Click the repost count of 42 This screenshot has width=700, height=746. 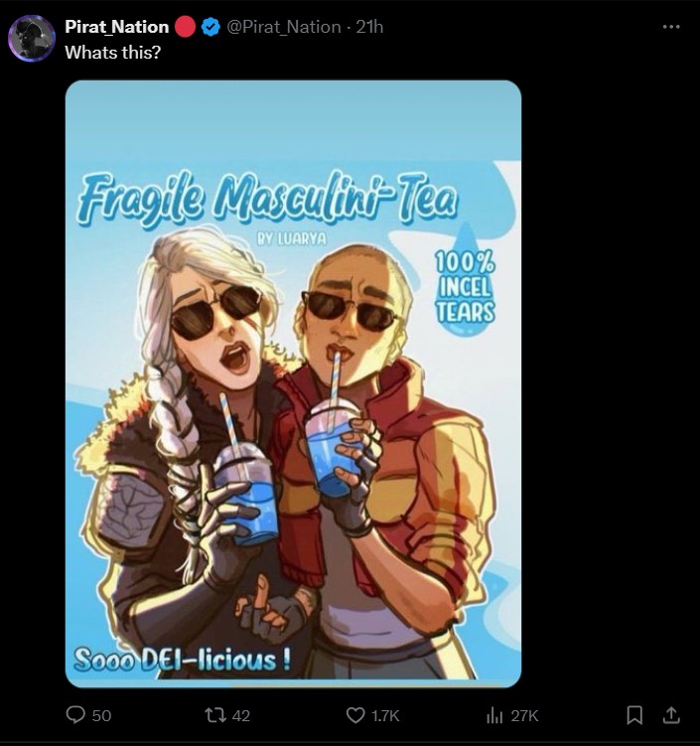[240, 715]
